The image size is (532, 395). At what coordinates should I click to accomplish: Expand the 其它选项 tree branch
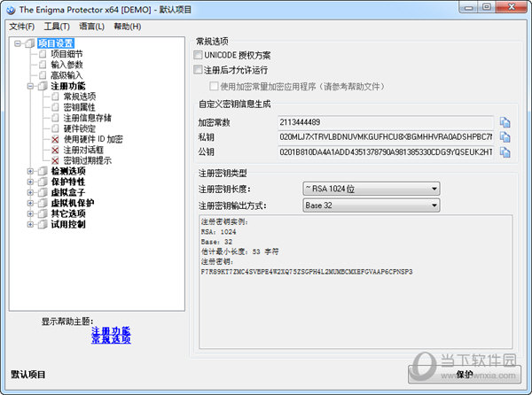[30, 213]
